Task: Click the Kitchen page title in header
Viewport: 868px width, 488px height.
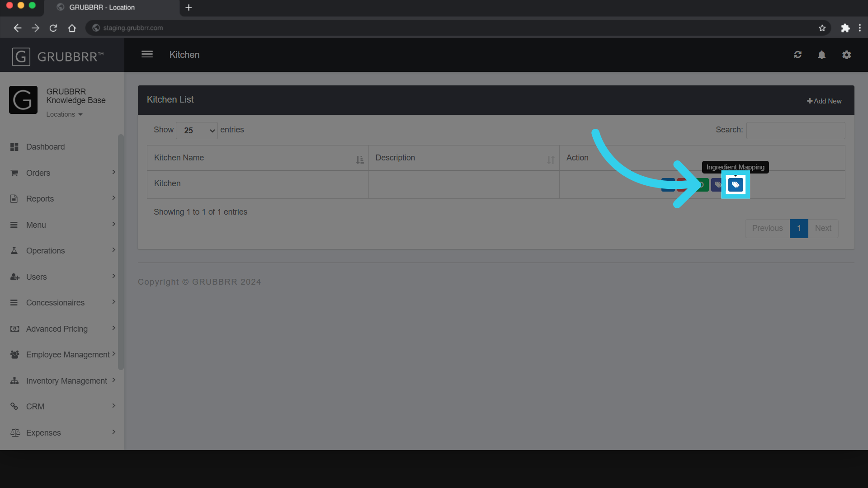Action: pos(184,55)
